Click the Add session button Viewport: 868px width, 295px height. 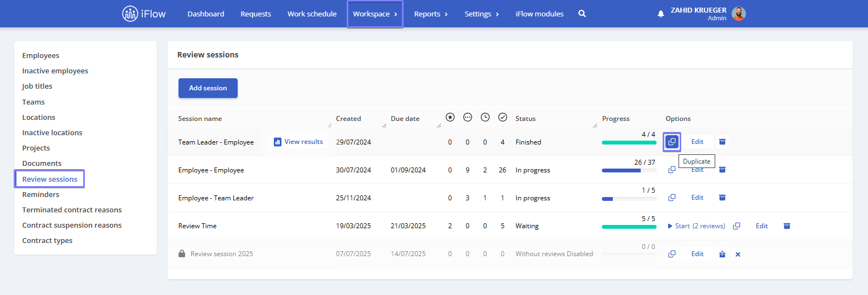[208, 88]
